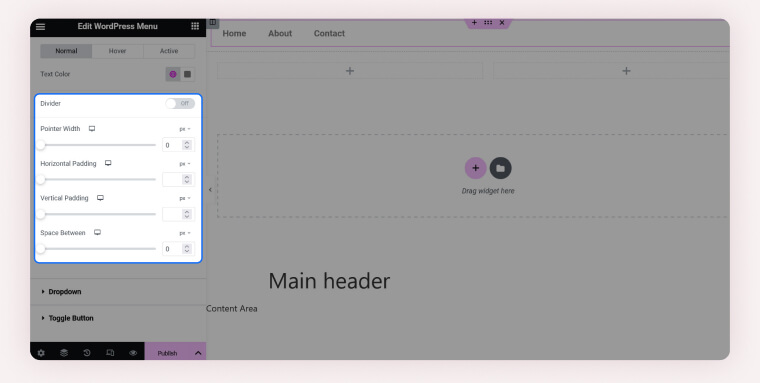Image resolution: width=760 pixels, height=383 pixels.
Task: Focus the Pointer Width number field
Action: (x=178, y=145)
